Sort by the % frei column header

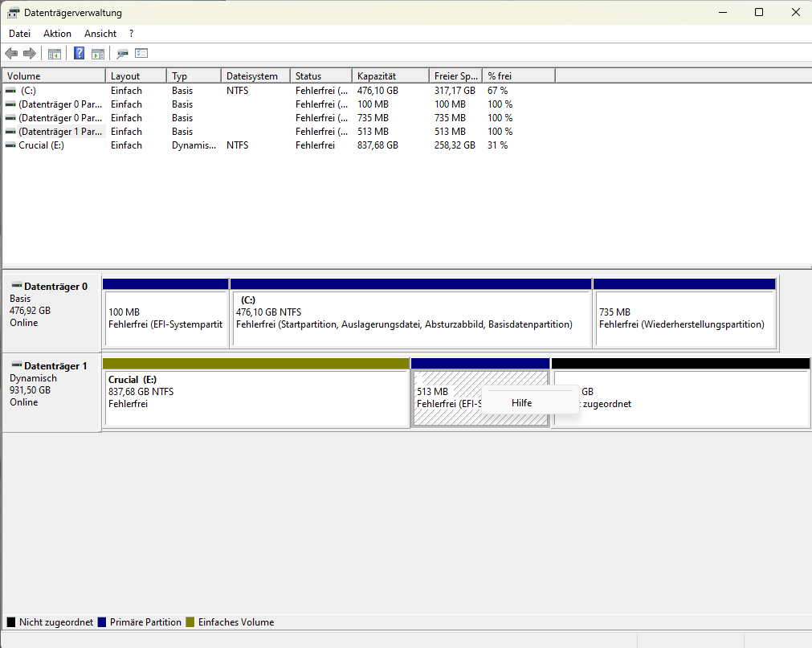click(x=519, y=76)
